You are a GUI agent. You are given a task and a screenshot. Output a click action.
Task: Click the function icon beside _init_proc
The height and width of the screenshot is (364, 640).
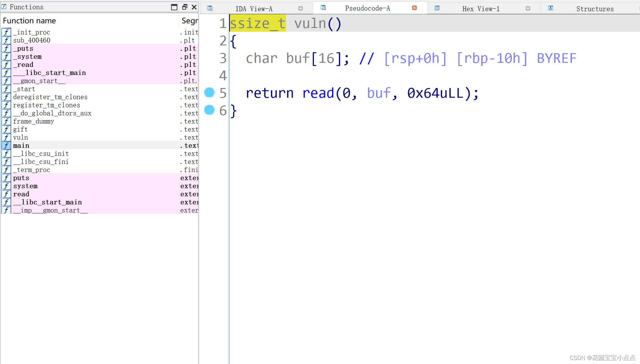point(6,32)
